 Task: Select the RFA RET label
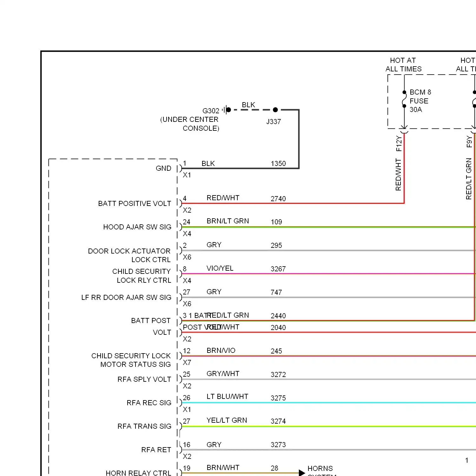[x=156, y=450]
